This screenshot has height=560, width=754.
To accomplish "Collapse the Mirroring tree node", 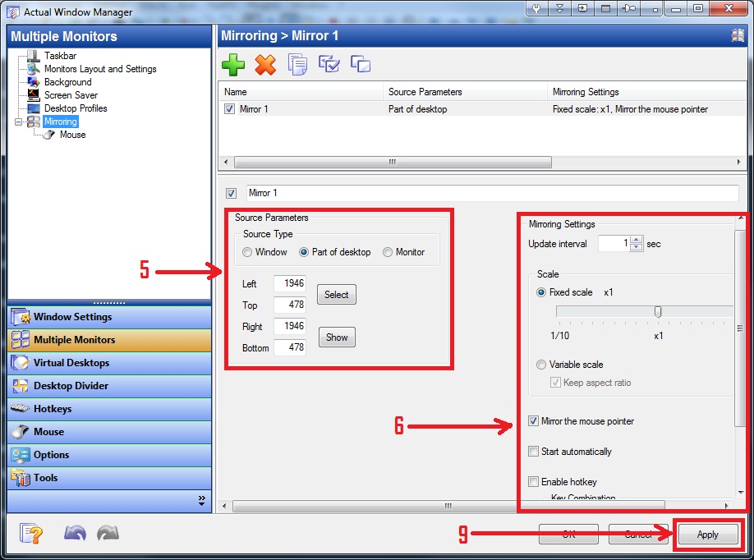I will pos(19,122).
